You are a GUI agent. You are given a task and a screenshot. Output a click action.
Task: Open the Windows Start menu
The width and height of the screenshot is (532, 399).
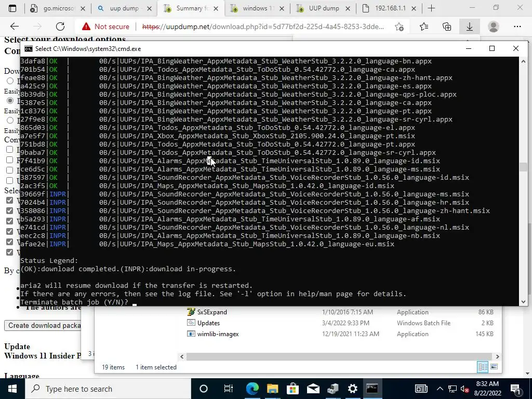tap(12, 389)
